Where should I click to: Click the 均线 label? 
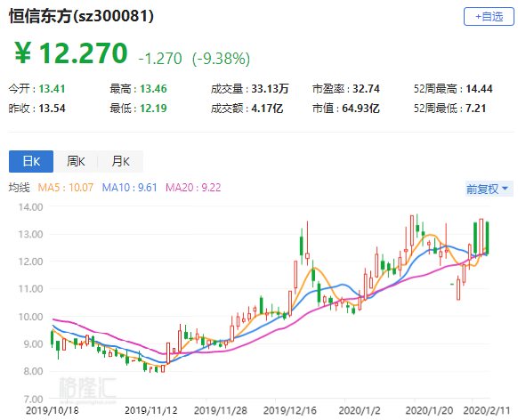click(x=20, y=188)
